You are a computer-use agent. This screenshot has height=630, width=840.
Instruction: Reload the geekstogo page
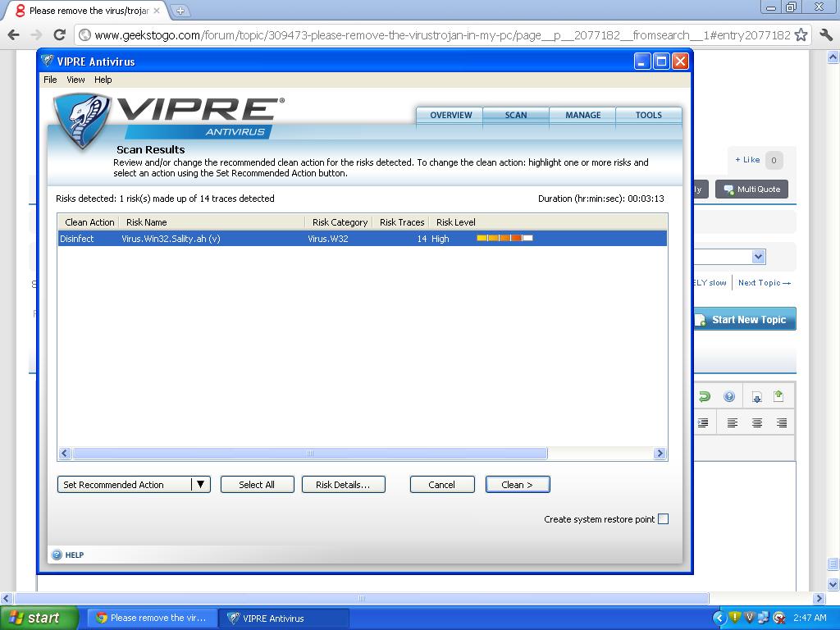pos(59,35)
